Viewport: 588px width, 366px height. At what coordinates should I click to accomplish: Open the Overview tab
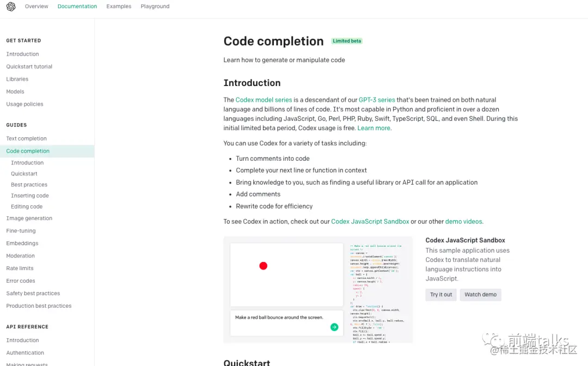pos(36,7)
